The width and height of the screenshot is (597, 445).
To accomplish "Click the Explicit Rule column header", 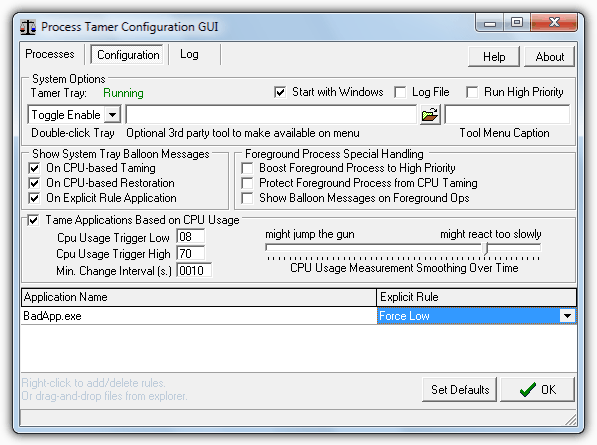I will tap(476, 297).
